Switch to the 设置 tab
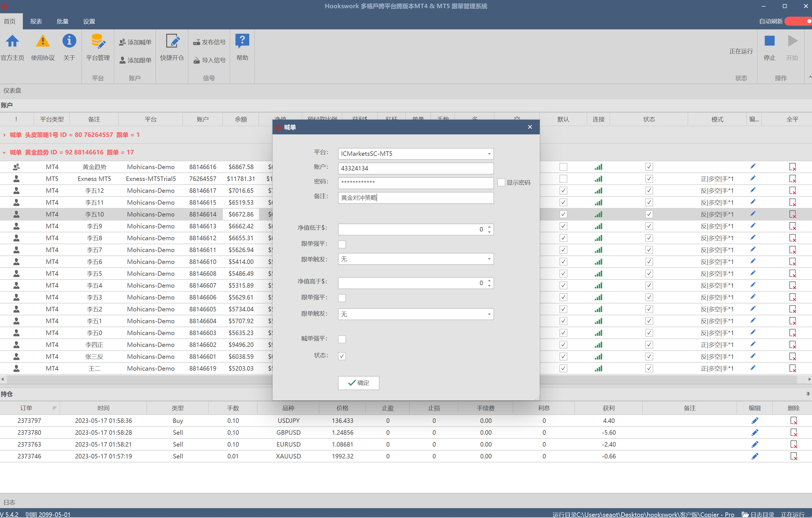This screenshot has width=812, height=518. [x=89, y=21]
